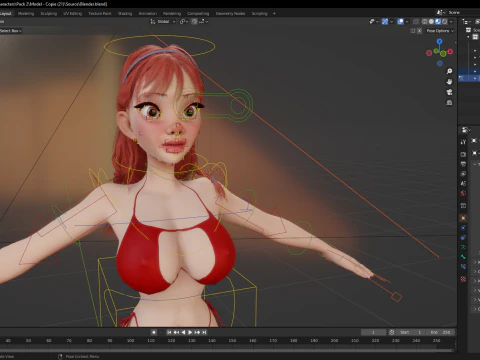The width and height of the screenshot is (480, 360).
Task: Click the negative Z circle on navigation gizmo
Action: coord(440,63)
